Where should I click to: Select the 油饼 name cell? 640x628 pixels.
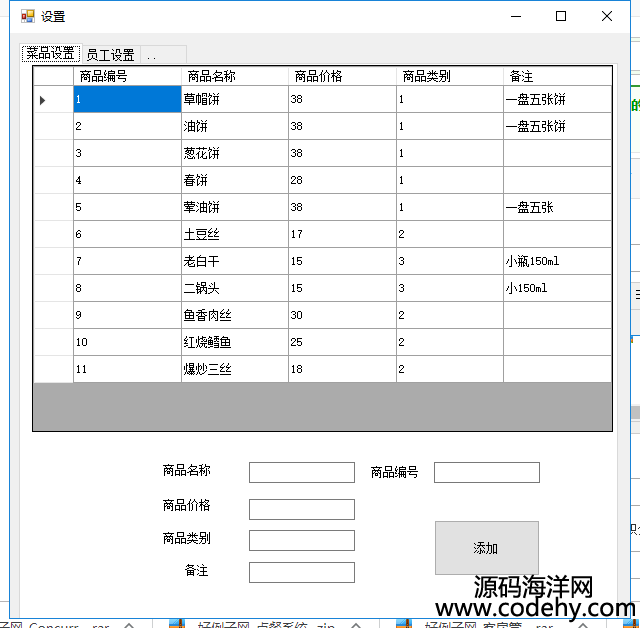pyautogui.click(x=235, y=126)
